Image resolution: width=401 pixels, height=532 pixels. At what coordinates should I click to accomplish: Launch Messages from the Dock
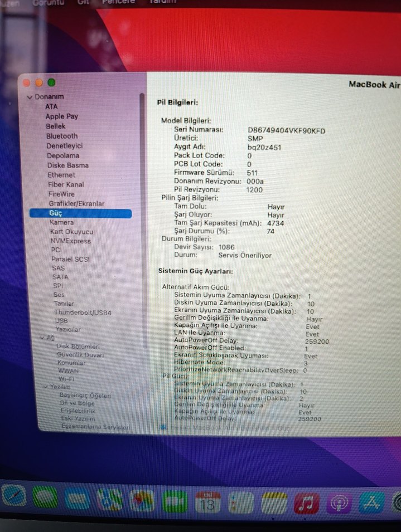(x=45, y=499)
